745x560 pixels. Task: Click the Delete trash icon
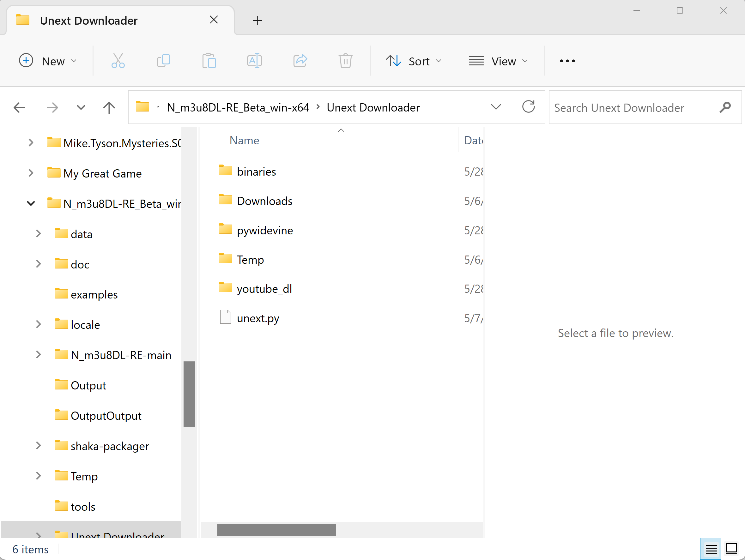pos(345,61)
